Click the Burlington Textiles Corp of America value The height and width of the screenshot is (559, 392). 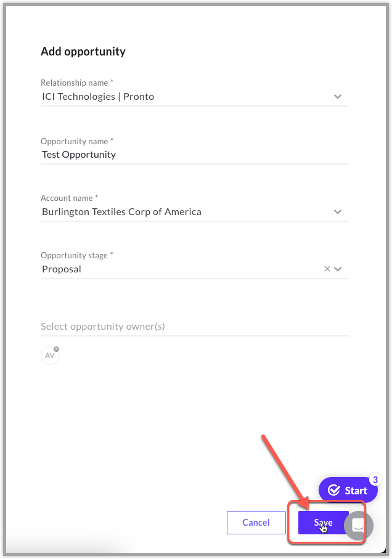pos(121,212)
